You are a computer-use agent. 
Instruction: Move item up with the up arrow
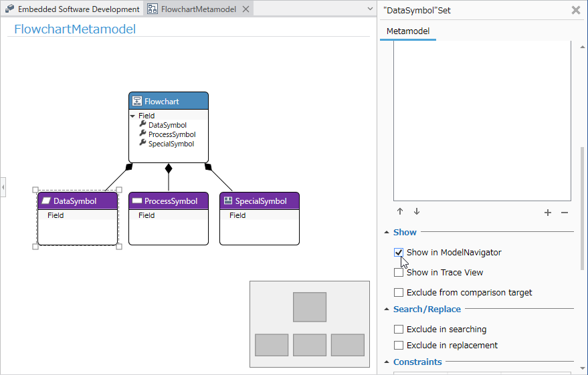(400, 212)
